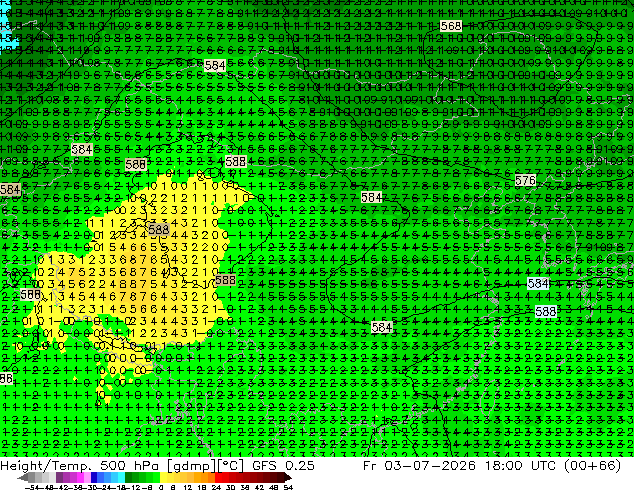Click the '54' legend value
Image resolution: width=634 pixels, height=490 pixels.
(x=287, y=487)
